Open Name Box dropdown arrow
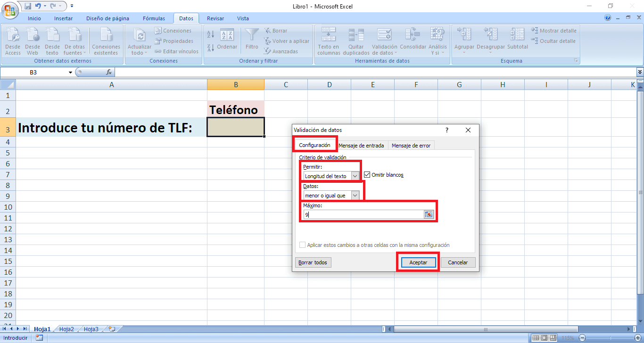 coord(70,73)
